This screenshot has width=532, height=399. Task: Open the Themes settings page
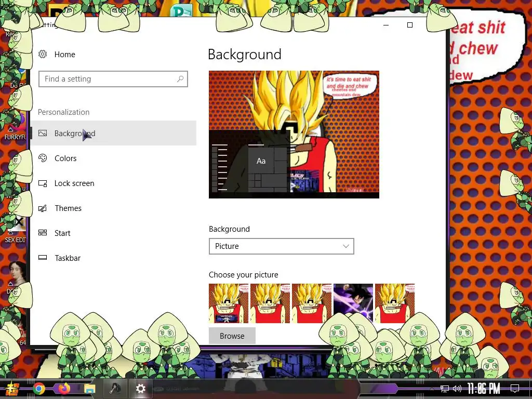click(113, 208)
